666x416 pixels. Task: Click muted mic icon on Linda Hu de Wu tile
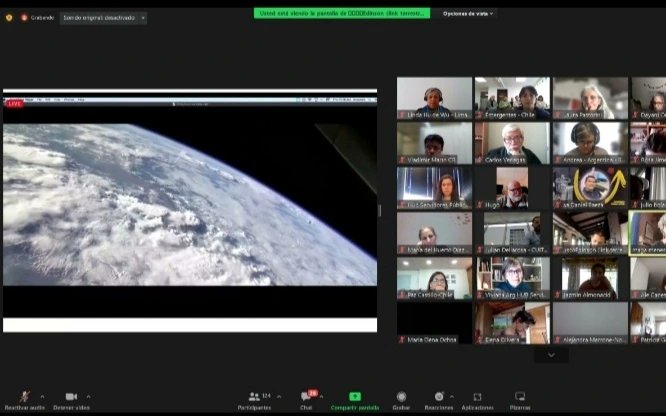click(402, 115)
